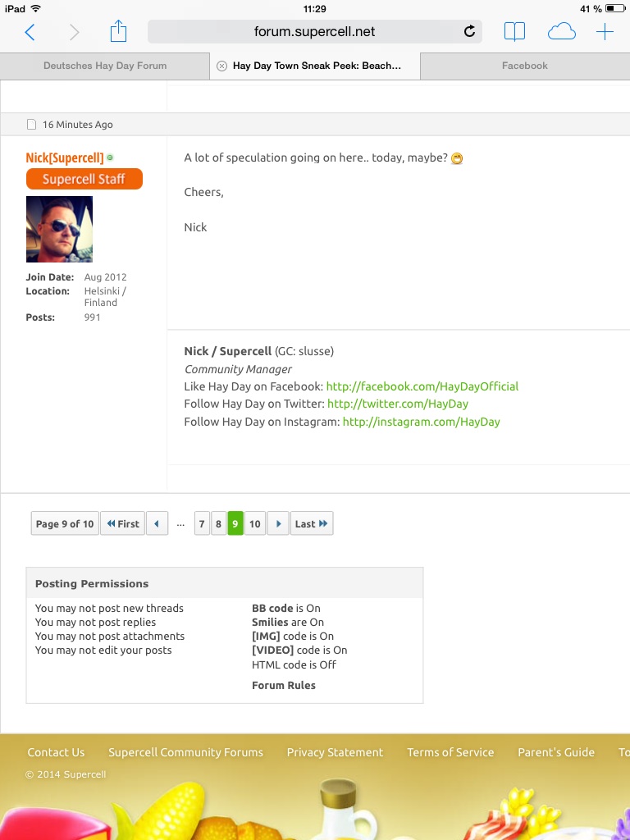Open the facebook.com/HayDayOfficial link
Viewport: 630px width, 840px height.
coord(422,386)
